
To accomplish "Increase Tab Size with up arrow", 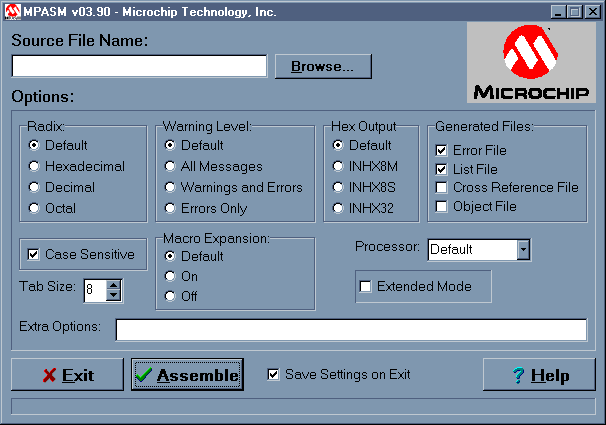I will coord(113,286).
